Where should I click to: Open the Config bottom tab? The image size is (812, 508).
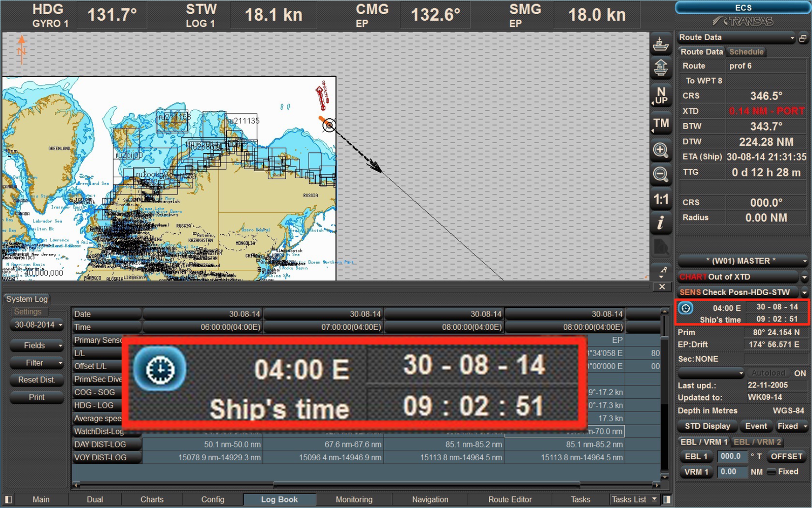[213, 499]
